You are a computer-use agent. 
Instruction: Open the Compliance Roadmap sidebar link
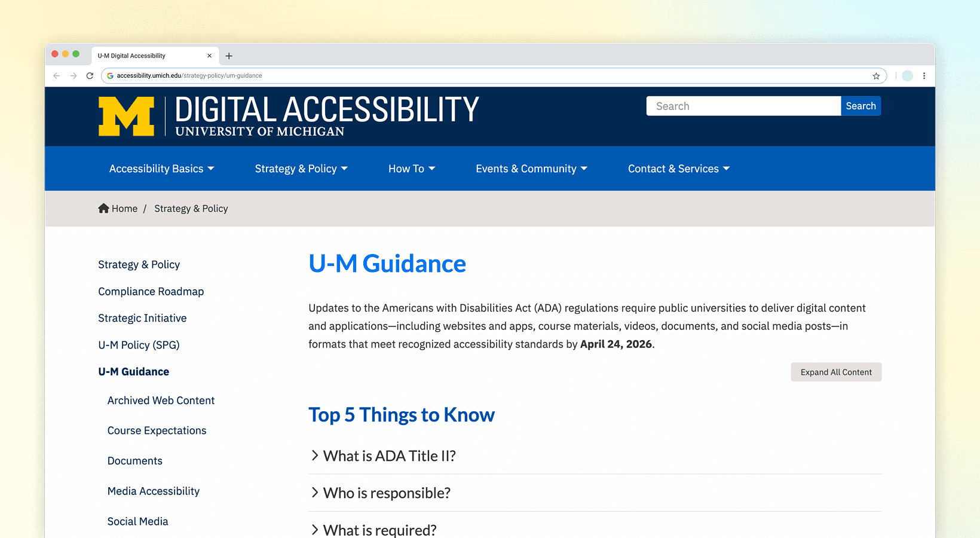coord(151,291)
